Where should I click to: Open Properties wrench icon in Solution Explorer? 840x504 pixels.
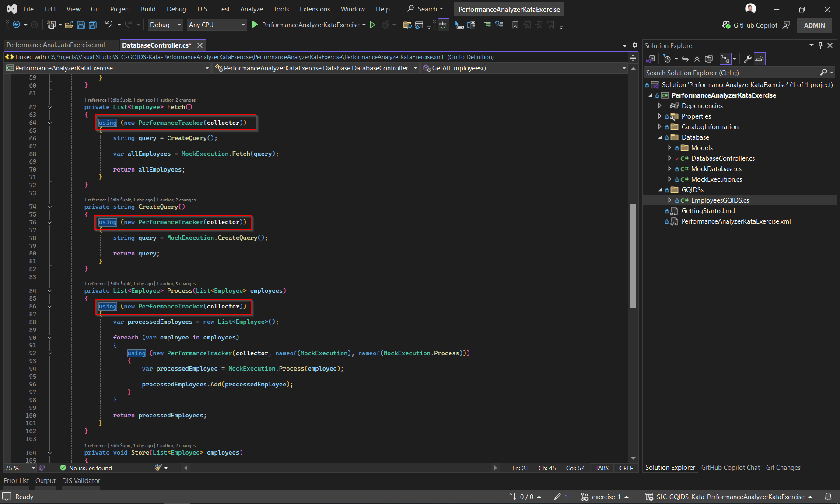(x=748, y=59)
